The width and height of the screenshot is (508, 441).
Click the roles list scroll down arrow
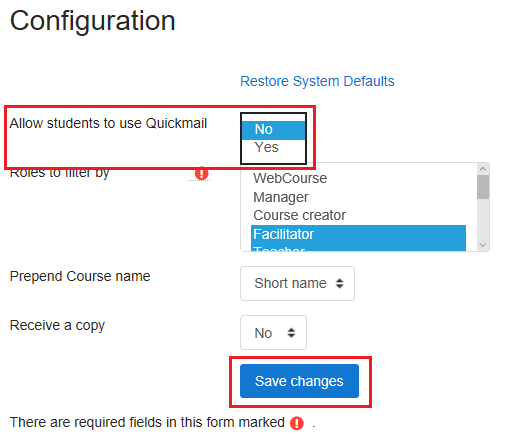[x=483, y=245]
